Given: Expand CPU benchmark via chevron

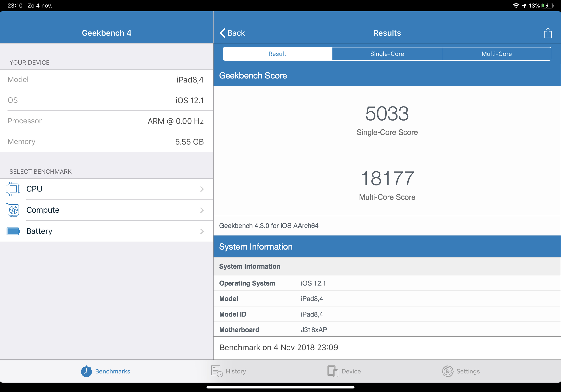Looking at the screenshot, I should [x=202, y=189].
